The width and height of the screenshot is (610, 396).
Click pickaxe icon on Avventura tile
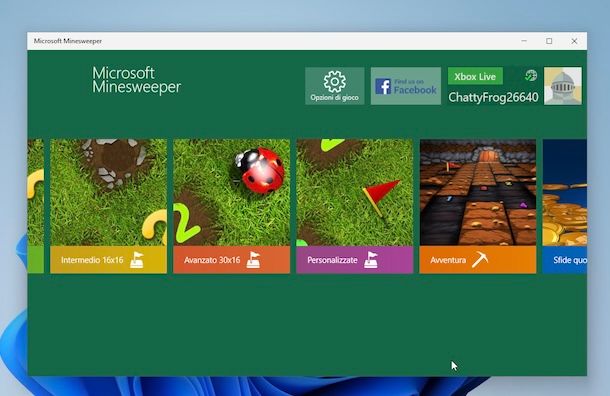click(x=480, y=260)
